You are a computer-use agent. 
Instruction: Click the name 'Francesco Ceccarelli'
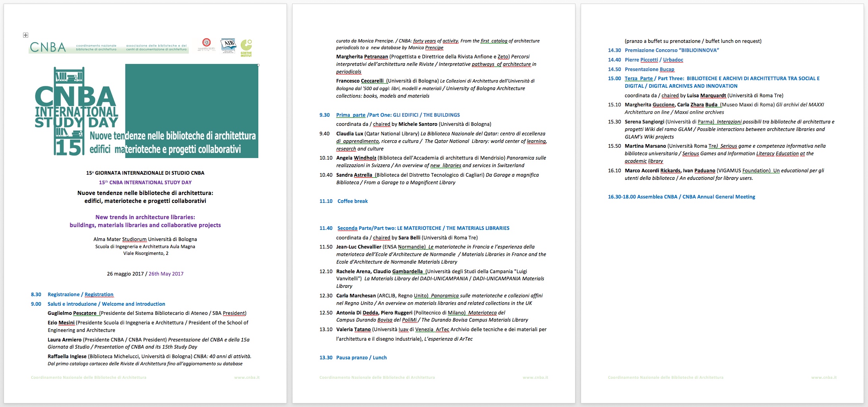click(360, 81)
